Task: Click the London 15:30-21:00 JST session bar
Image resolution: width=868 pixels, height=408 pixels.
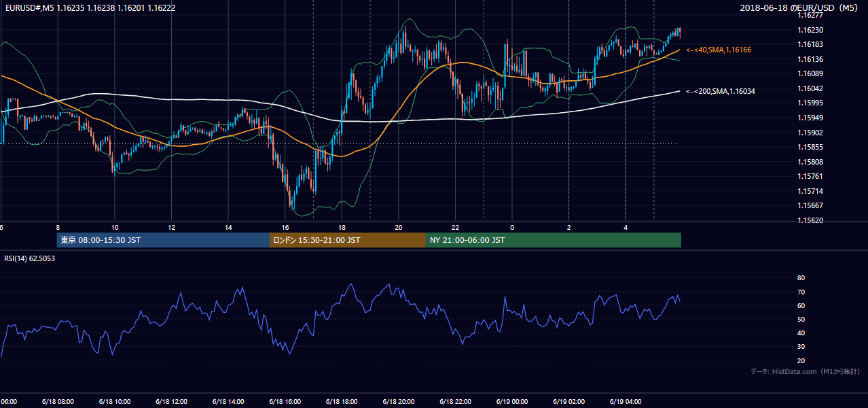Action: [348, 240]
